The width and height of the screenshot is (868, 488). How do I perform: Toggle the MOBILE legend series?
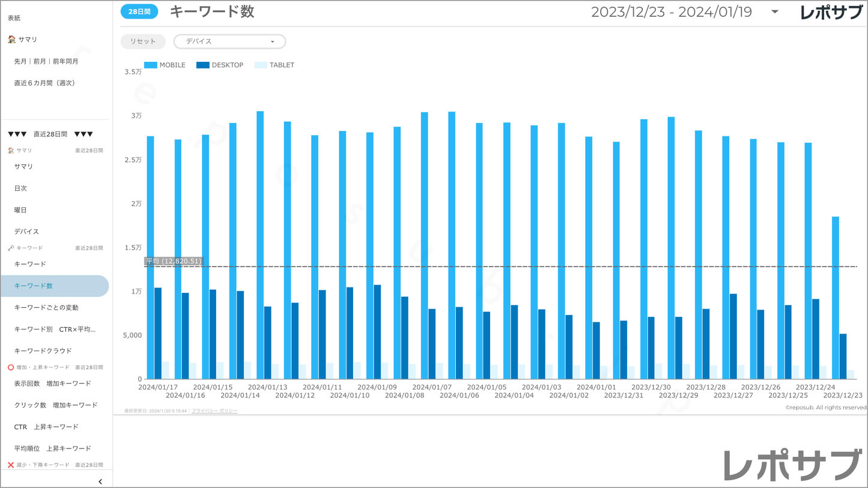165,65
